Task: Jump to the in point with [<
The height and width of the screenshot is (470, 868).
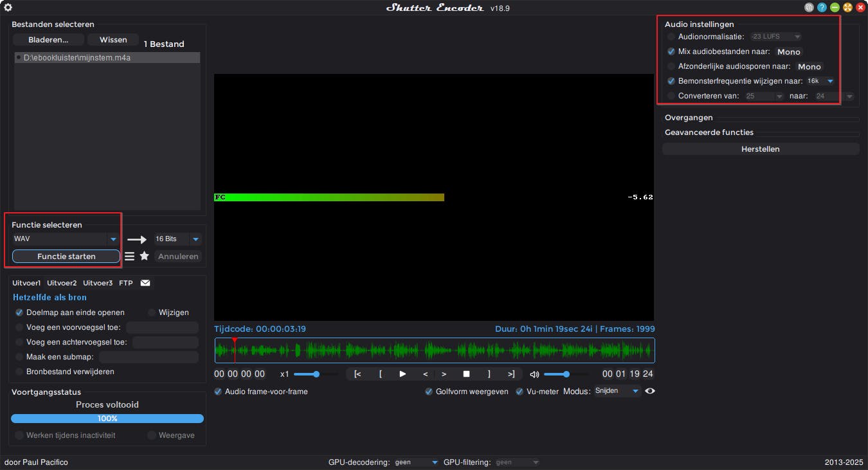Action: pyautogui.click(x=357, y=374)
